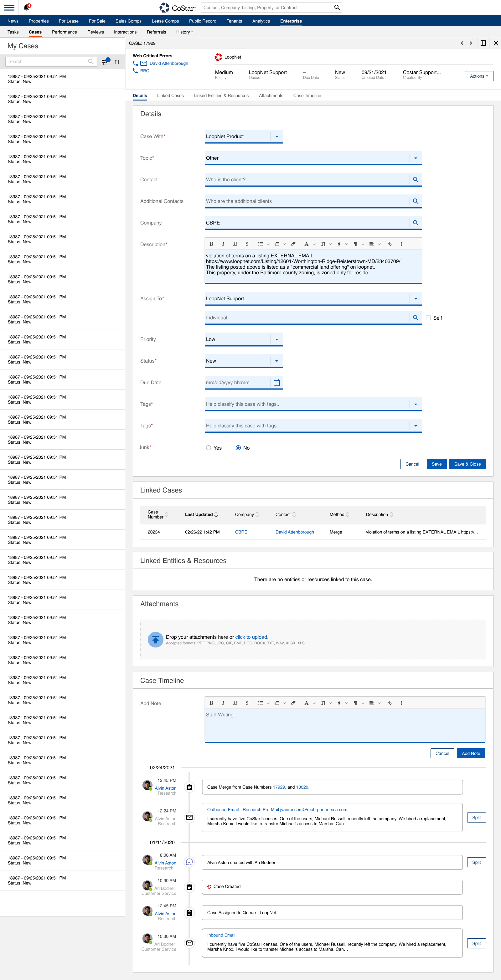Check the Self checkbox
This screenshot has width=501, height=980.
click(x=428, y=318)
